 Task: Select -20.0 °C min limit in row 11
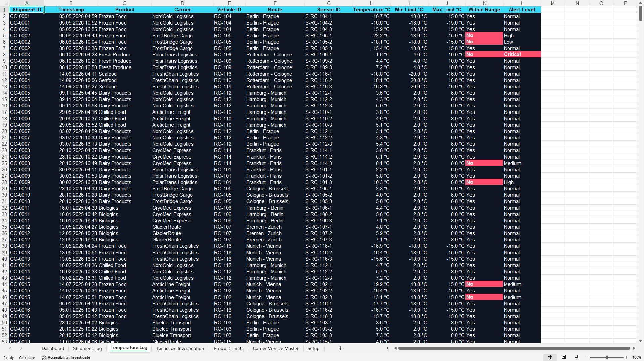pyautogui.click(x=409, y=74)
